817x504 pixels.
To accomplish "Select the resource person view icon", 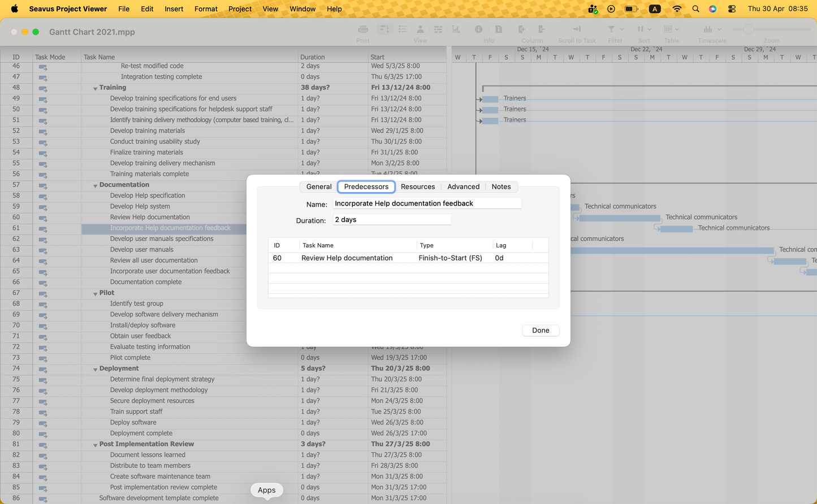I will tap(420, 29).
